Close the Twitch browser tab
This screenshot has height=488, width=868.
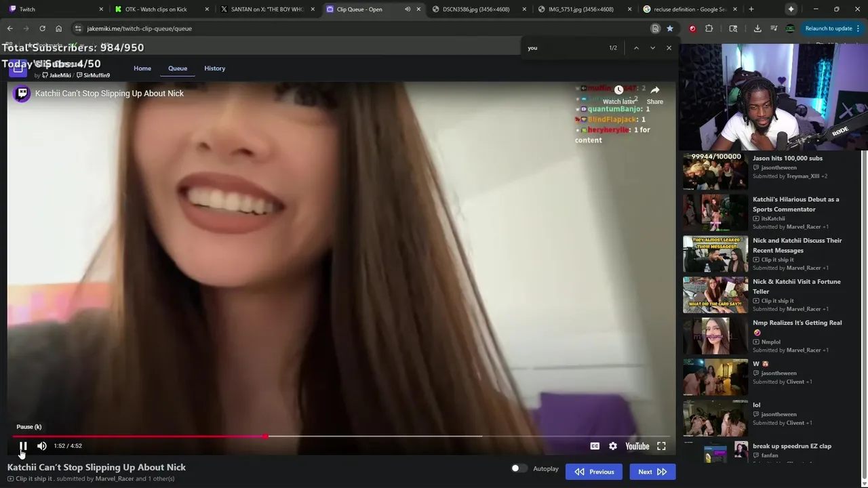coord(101,9)
